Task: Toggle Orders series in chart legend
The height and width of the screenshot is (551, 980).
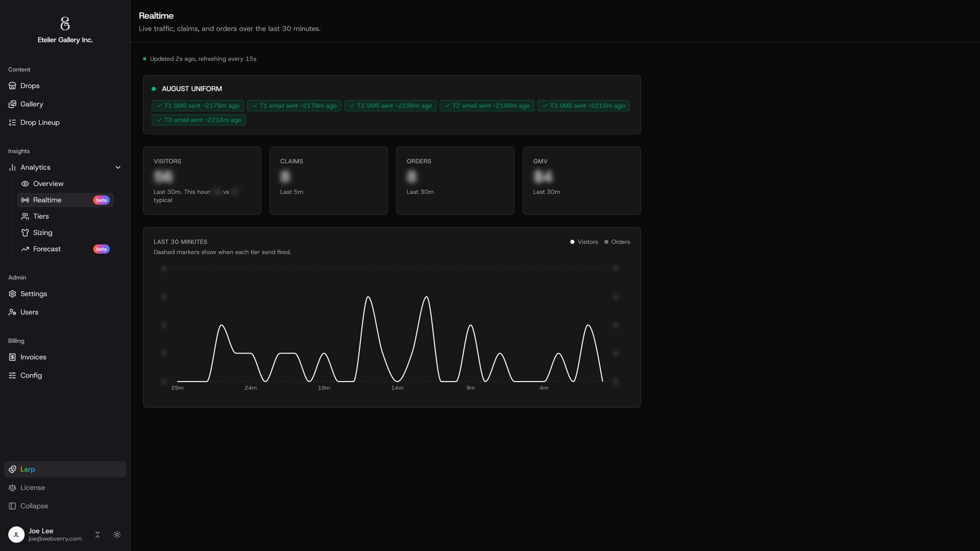Action: (x=617, y=242)
